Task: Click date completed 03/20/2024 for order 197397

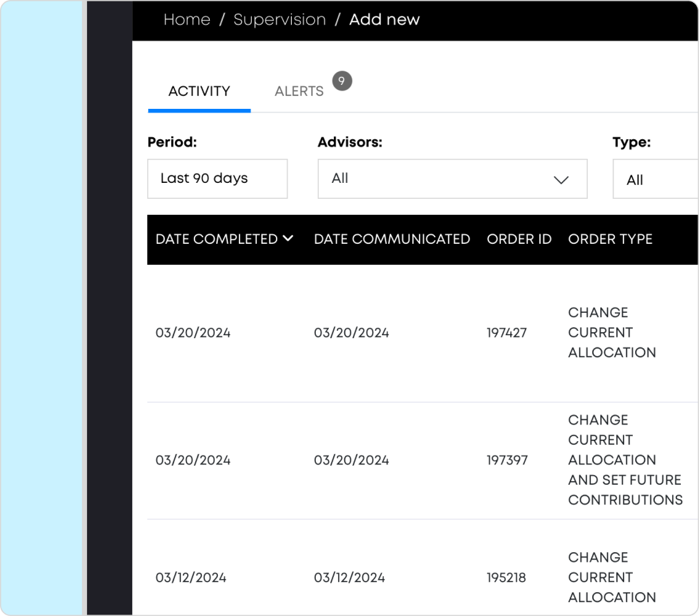Action: pos(192,460)
